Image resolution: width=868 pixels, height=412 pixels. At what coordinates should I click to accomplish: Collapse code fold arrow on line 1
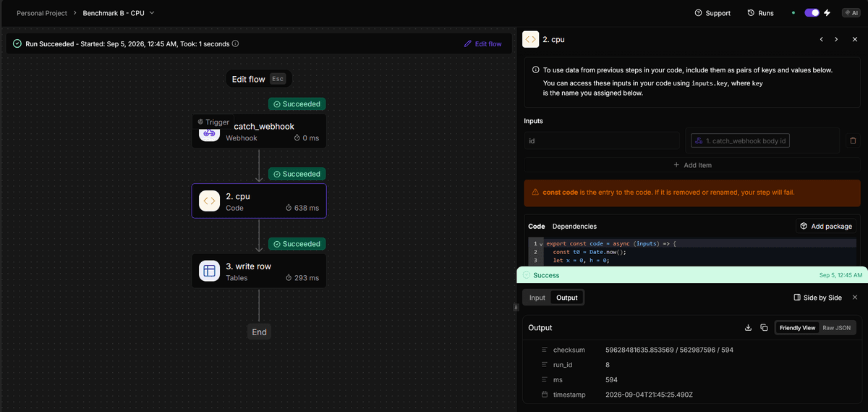pyautogui.click(x=540, y=244)
